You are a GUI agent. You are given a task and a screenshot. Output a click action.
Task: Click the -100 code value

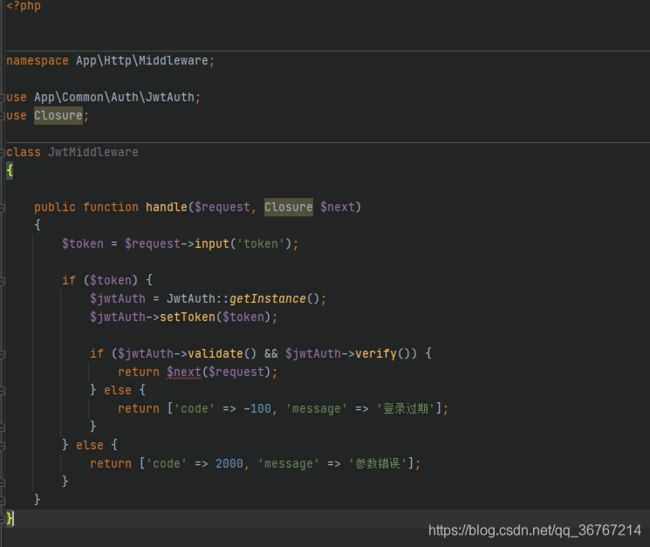click(x=257, y=409)
